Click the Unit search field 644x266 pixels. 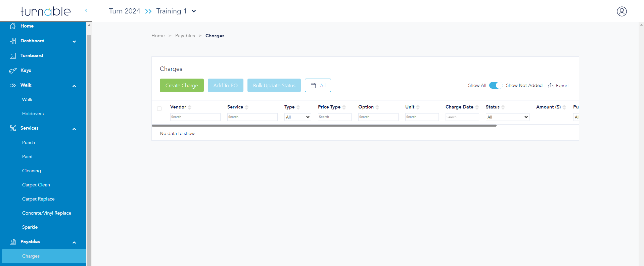pos(422,117)
